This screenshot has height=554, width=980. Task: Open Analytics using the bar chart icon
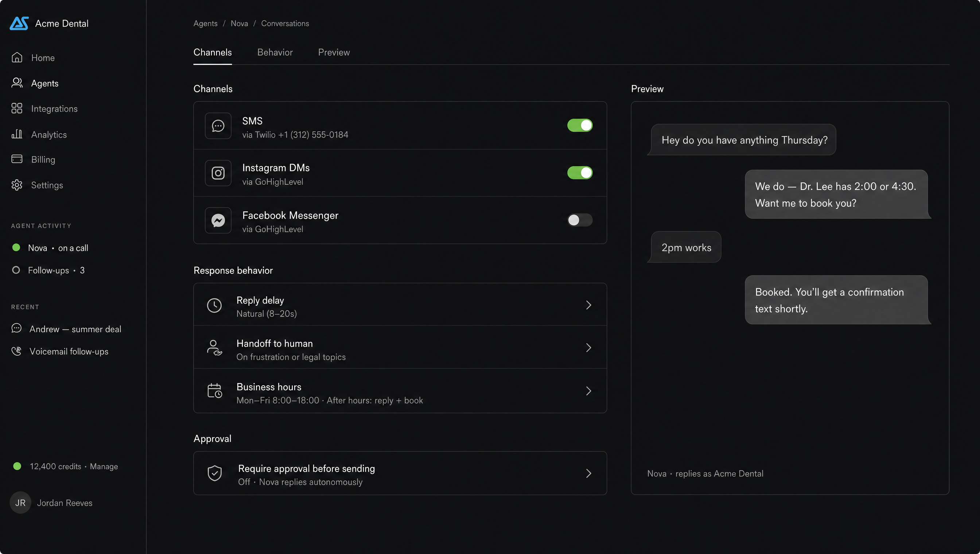point(17,134)
